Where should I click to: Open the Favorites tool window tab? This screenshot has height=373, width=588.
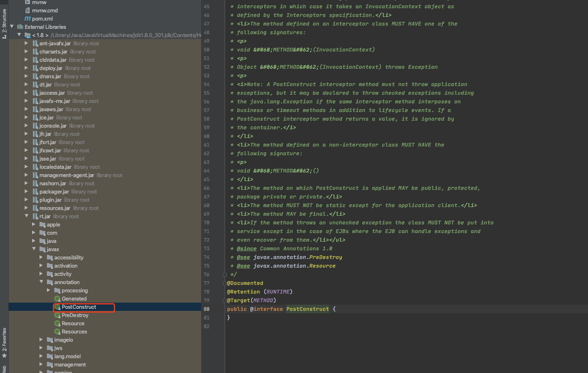(4, 343)
